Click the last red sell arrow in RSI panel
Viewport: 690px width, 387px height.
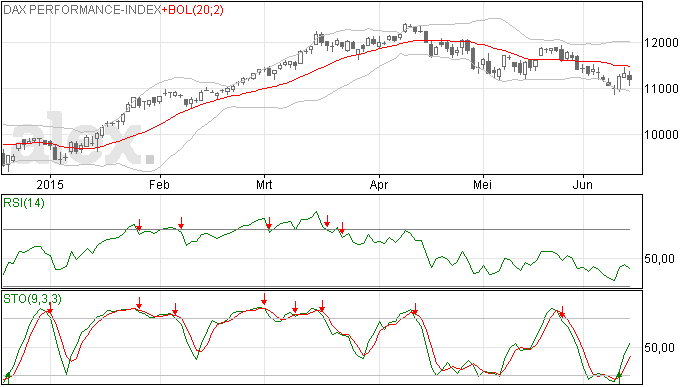(x=342, y=228)
